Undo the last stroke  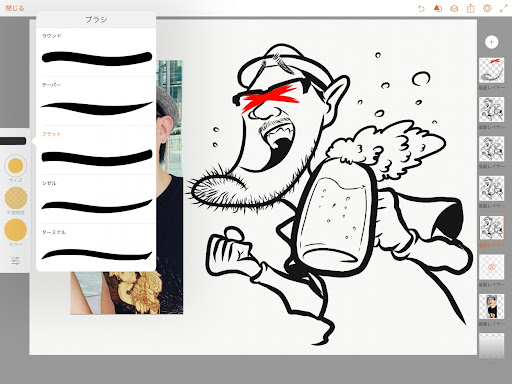coord(421,8)
